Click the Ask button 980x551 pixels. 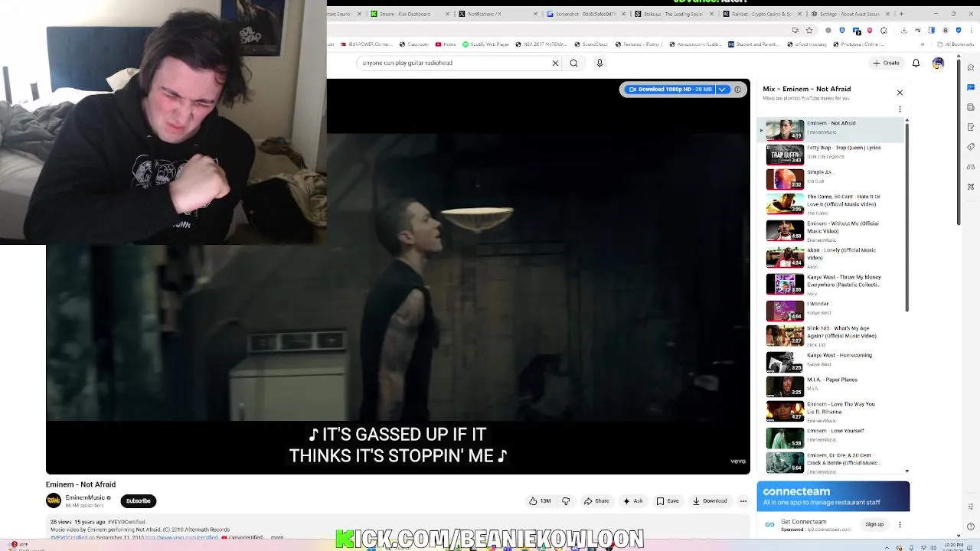[x=633, y=501]
